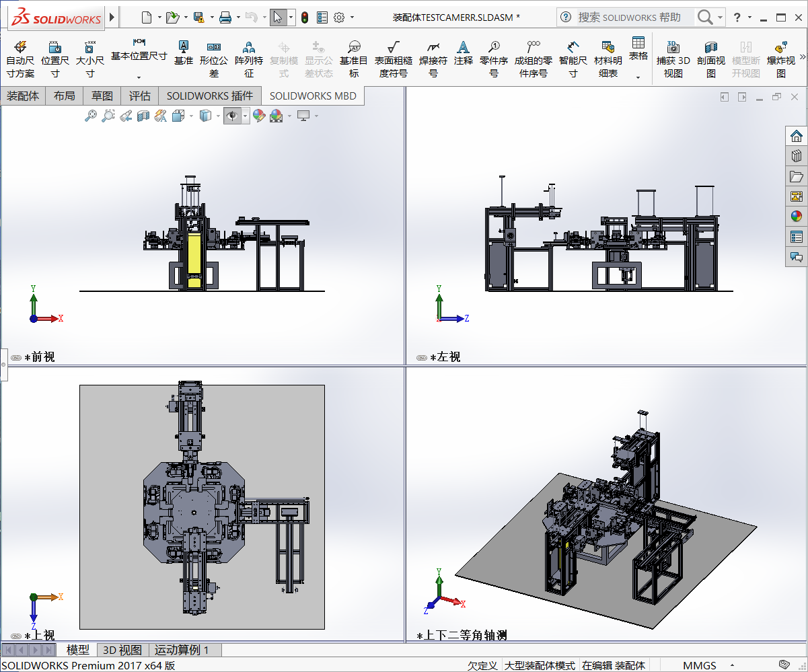Click the Note (注释) tool

tap(463, 52)
